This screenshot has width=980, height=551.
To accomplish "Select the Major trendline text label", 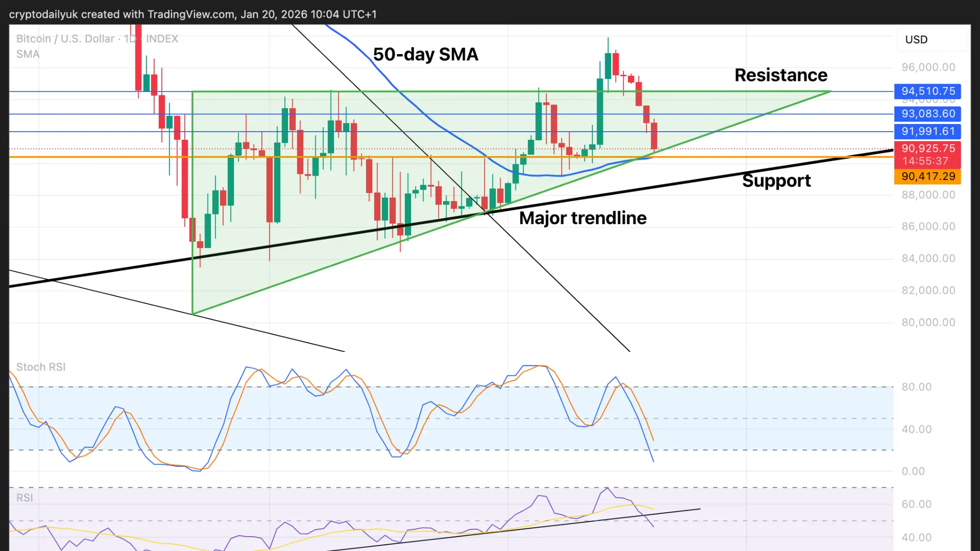I will click(582, 218).
